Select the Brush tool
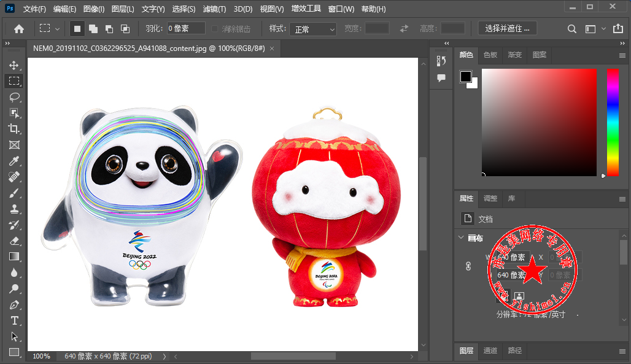Viewport: 631px width, 364px height. [14, 193]
